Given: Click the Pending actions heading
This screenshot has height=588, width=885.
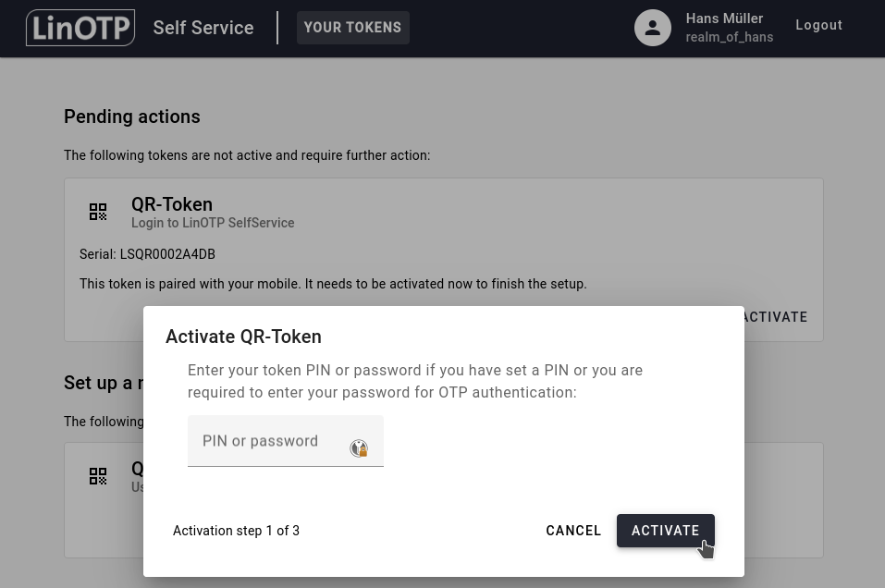Looking at the screenshot, I should click(x=132, y=116).
